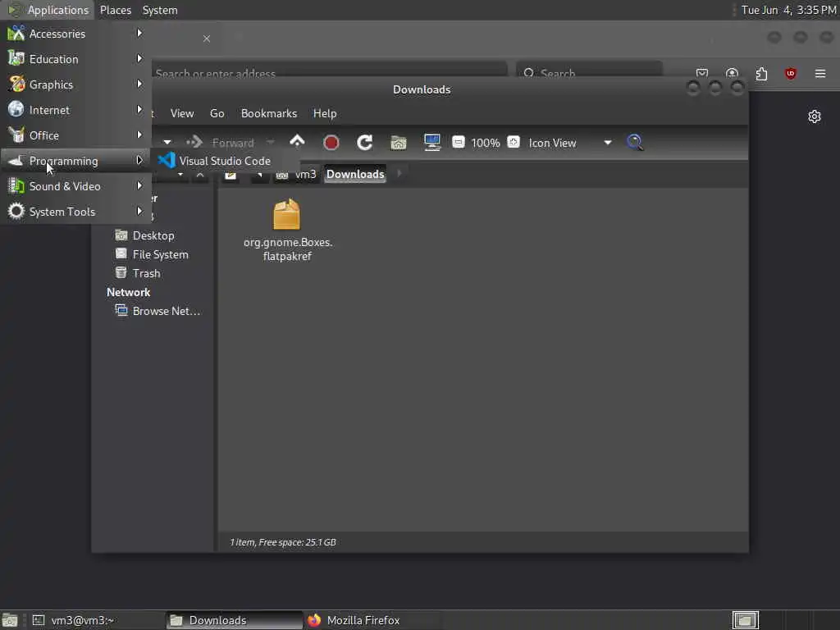Viewport: 840px width, 630px height.
Task: Click the Downloads path bar button
Action: pos(355,174)
